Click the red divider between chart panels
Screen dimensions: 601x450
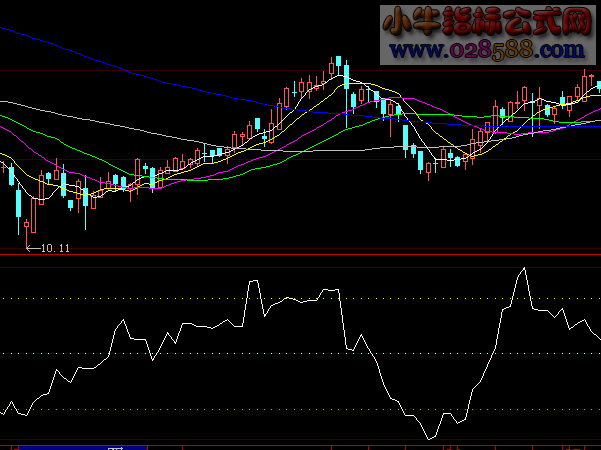300,255
